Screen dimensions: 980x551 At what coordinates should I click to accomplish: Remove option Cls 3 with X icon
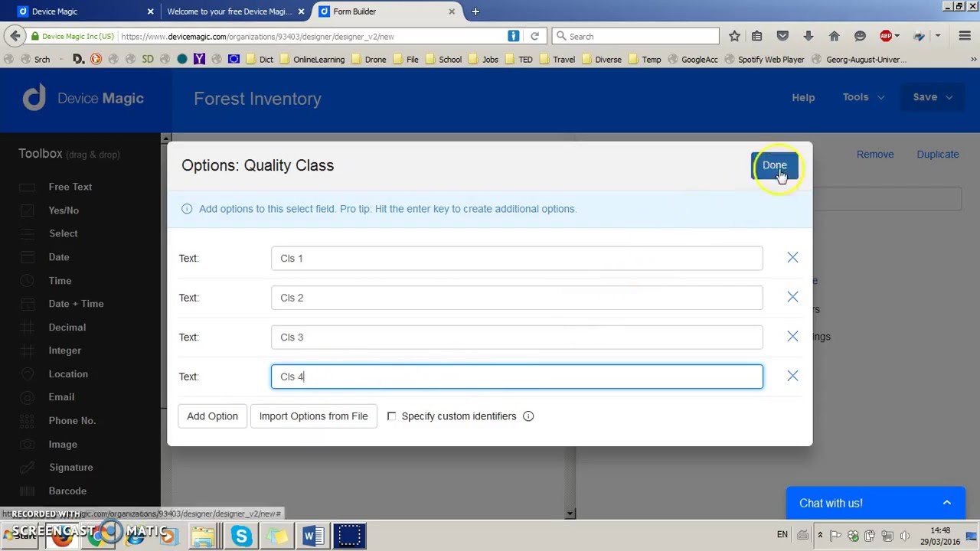[792, 337]
